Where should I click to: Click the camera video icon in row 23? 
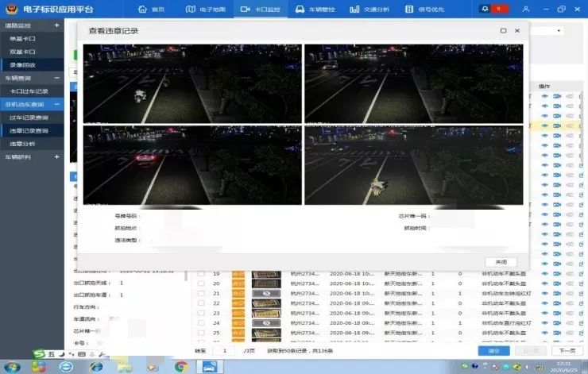click(557, 314)
